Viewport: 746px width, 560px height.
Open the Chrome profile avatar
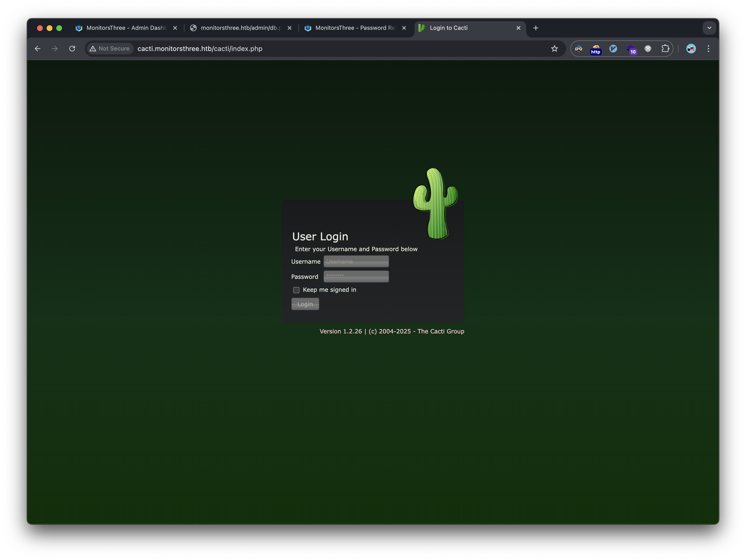[x=691, y=49]
